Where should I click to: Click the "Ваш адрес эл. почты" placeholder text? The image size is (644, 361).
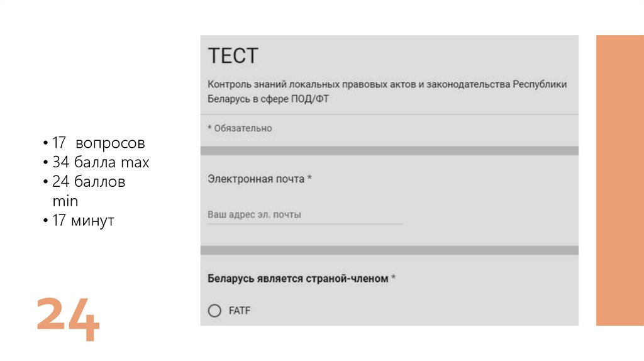254,215
